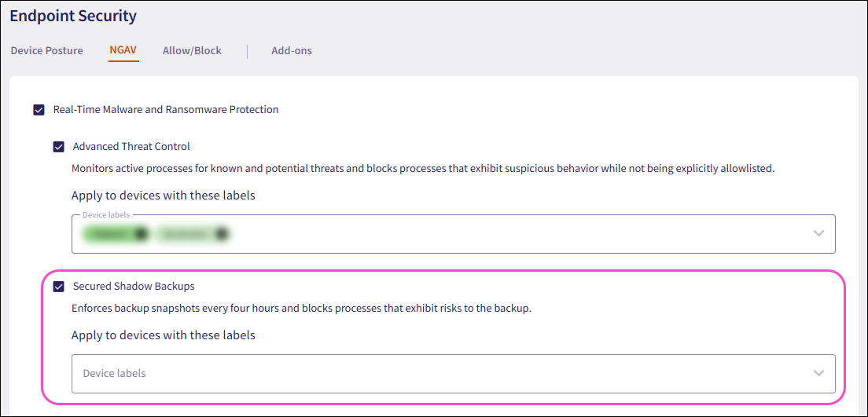Click the Secured Shadow Backups label text

[134, 287]
